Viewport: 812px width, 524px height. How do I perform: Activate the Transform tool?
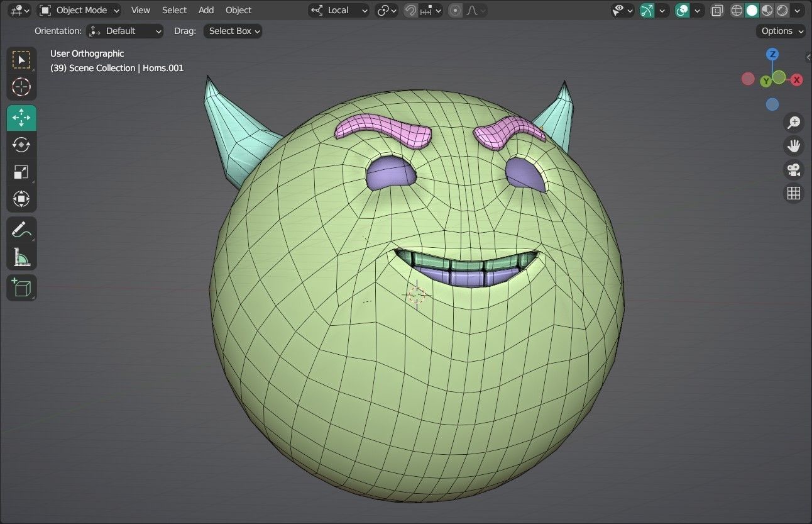click(21, 199)
